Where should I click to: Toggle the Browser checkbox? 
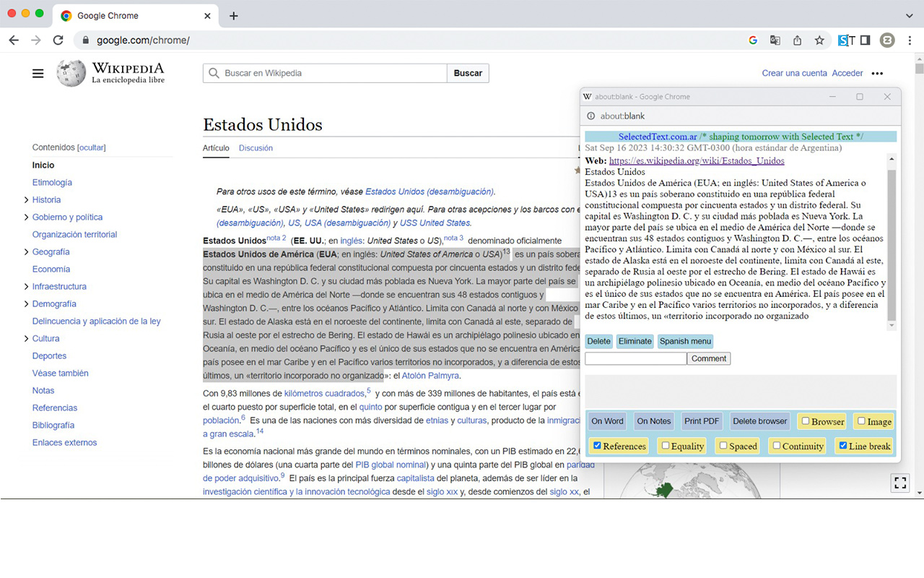point(806,421)
